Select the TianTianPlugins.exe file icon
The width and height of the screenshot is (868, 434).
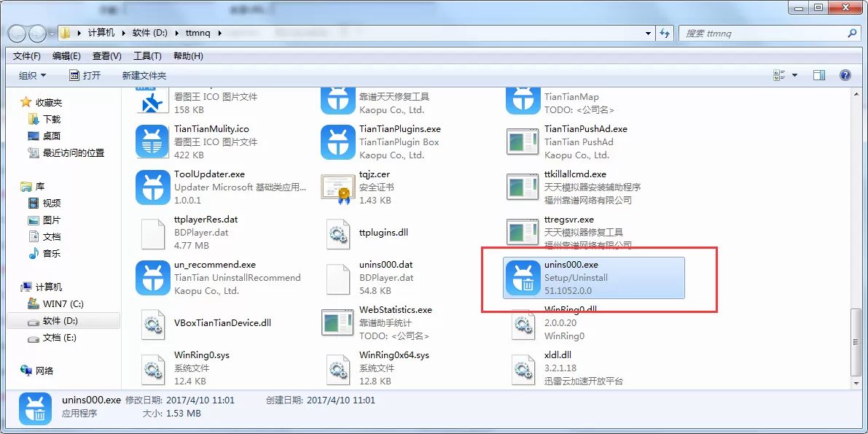coord(337,142)
